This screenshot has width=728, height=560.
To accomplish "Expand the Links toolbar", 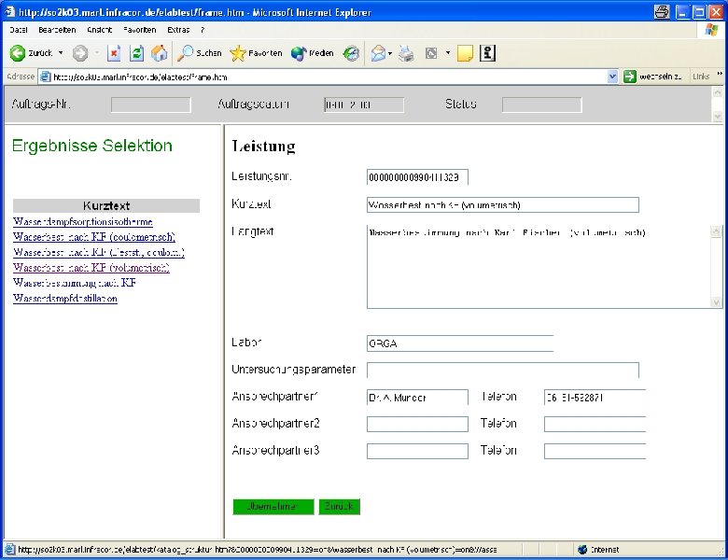I will (x=720, y=74).
